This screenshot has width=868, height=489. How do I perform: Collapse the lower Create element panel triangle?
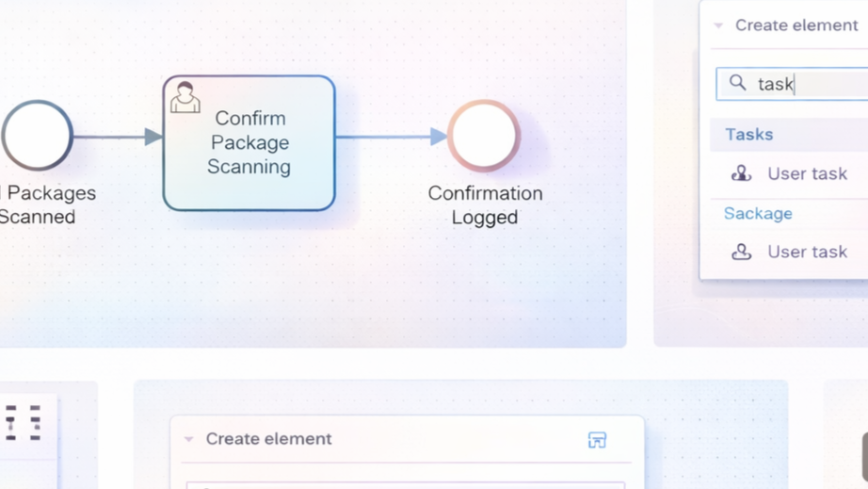pos(188,439)
